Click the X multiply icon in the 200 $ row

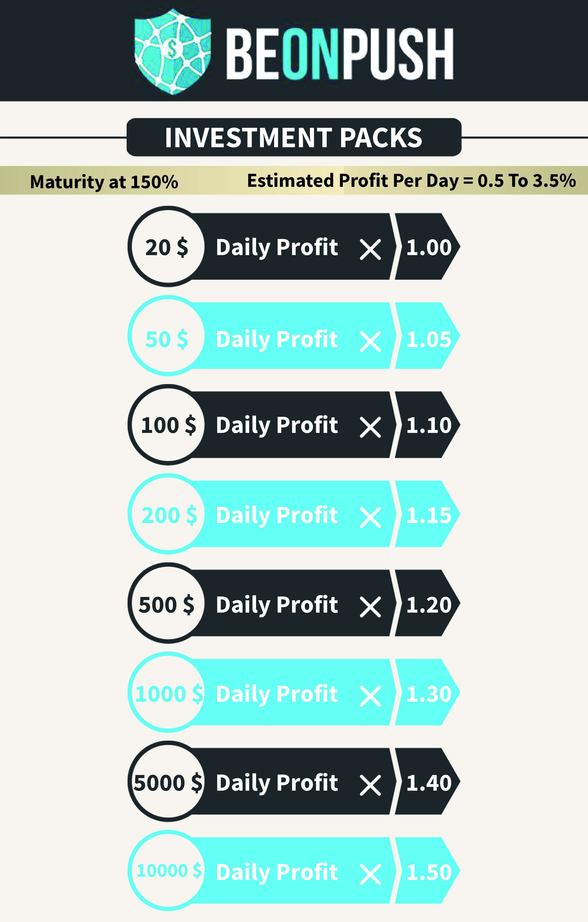tap(370, 517)
